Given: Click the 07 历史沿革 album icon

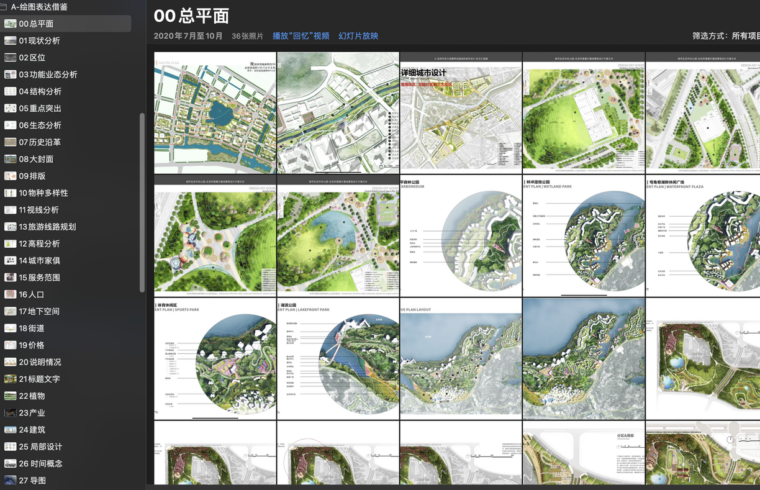Looking at the screenshot, I should (x=10, y=142).
